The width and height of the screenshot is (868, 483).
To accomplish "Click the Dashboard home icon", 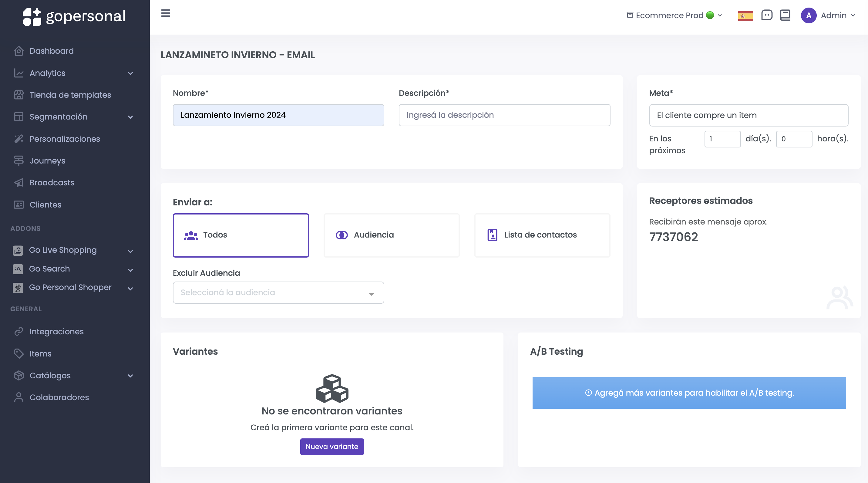I will tap(19, 51).
